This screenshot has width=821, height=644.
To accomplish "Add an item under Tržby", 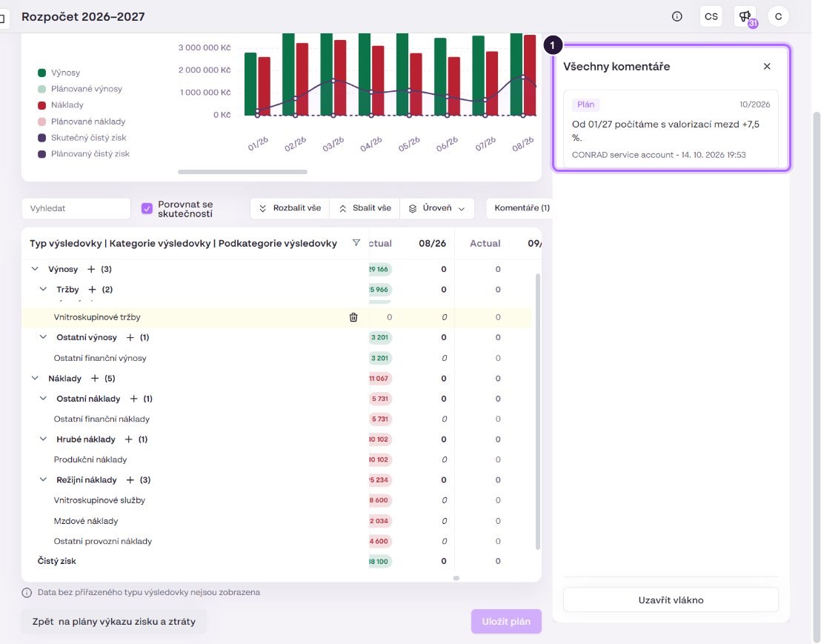I will coord(92,290).
